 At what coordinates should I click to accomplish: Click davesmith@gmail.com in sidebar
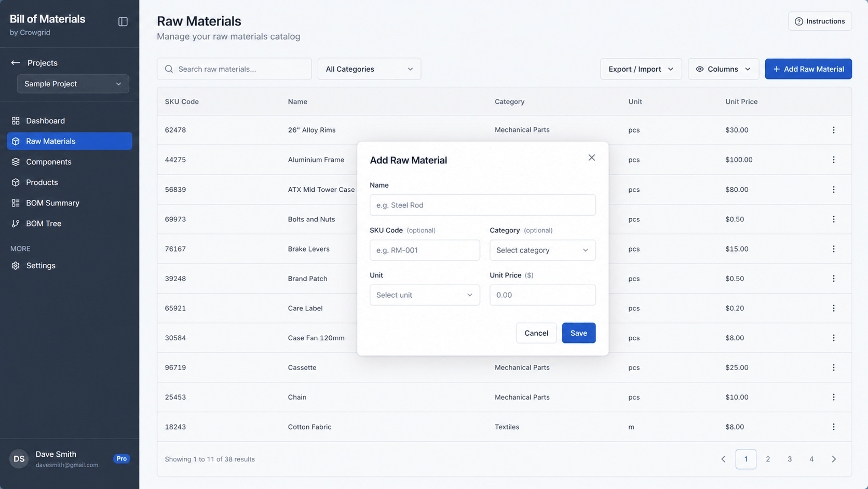pos(67,465)
